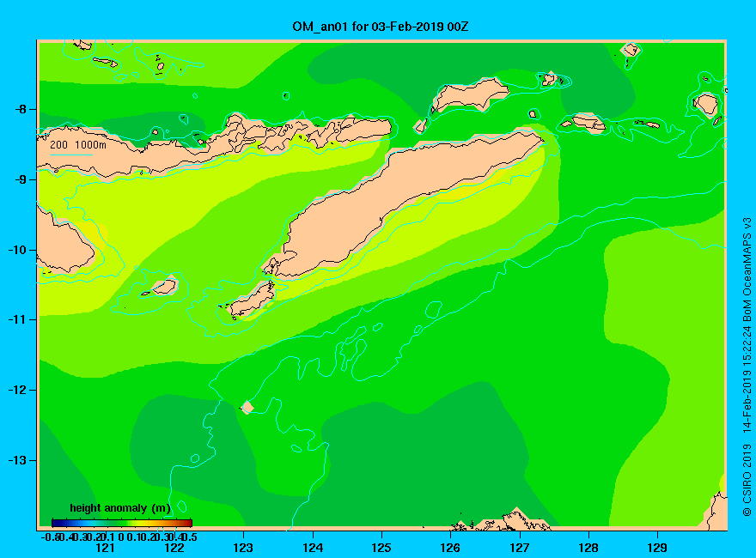
Task: Click the longitude label 125
Action: (x=381, y=548)
